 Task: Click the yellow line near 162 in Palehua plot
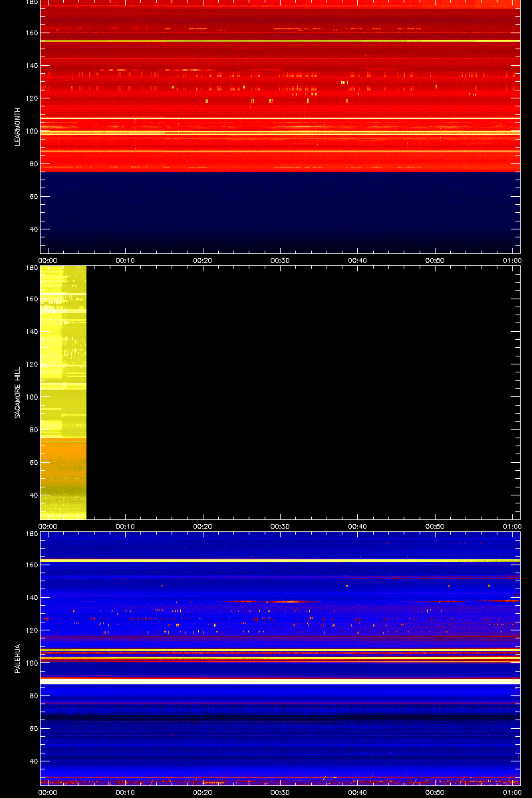pos(280,561)
